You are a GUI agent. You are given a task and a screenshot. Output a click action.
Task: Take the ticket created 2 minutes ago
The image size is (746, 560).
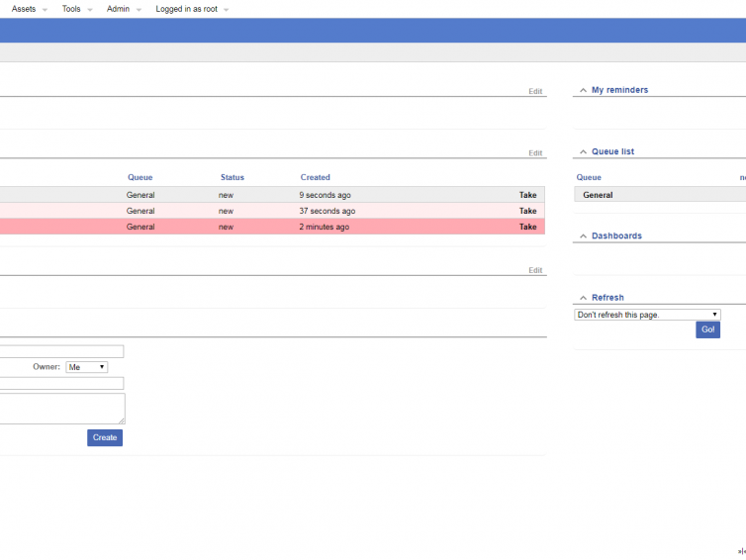click(x=527, y=227)
